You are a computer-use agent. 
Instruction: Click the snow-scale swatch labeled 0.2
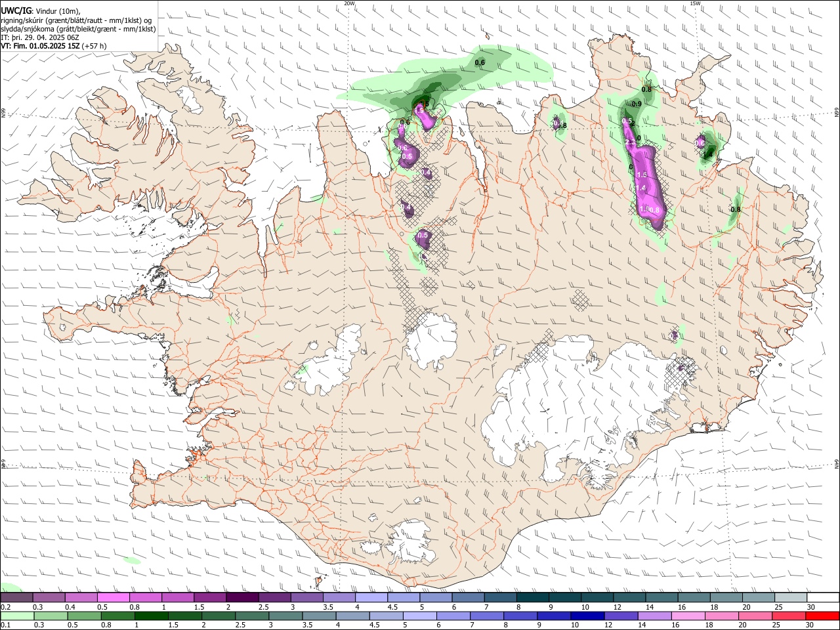pyautogui.click(x=16, y=598)
